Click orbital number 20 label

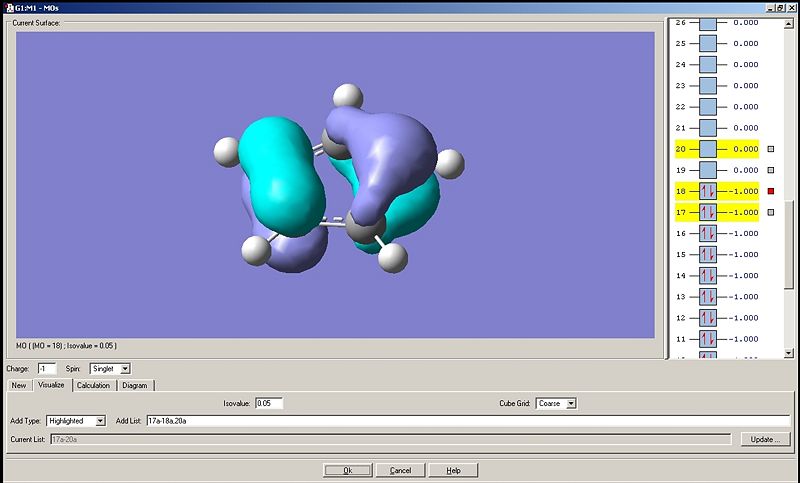coord(681,149)
